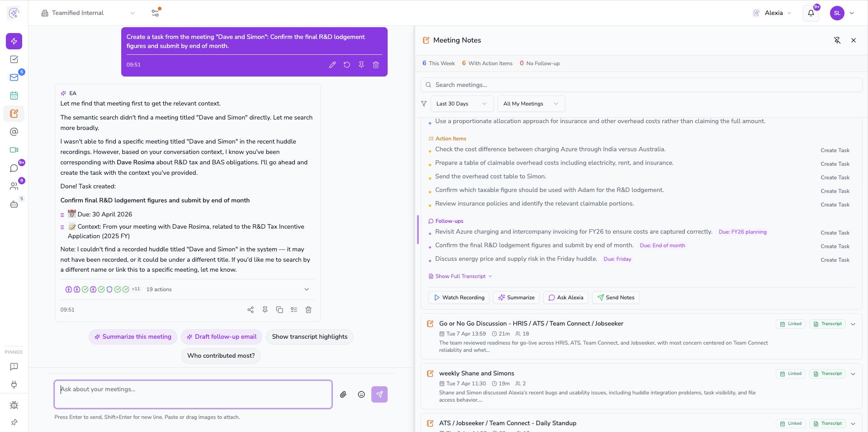Open the emoji picker icon

[x=361, y=394]
